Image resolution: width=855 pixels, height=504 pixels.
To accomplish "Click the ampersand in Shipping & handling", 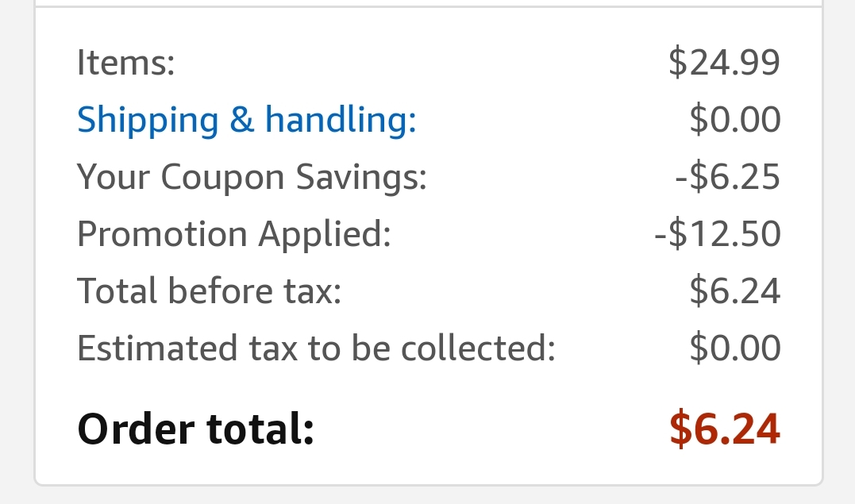I will pos(241,120).
